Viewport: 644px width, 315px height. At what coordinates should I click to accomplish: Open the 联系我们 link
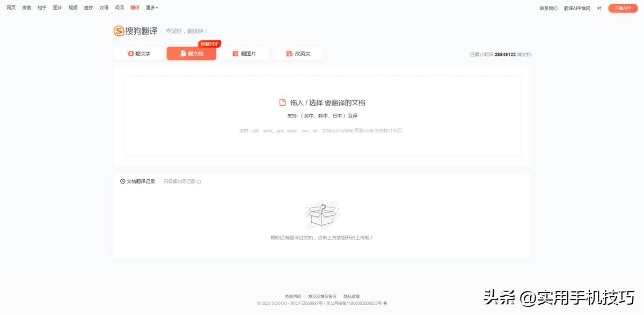pyautogui.click(x=548, y=8)
